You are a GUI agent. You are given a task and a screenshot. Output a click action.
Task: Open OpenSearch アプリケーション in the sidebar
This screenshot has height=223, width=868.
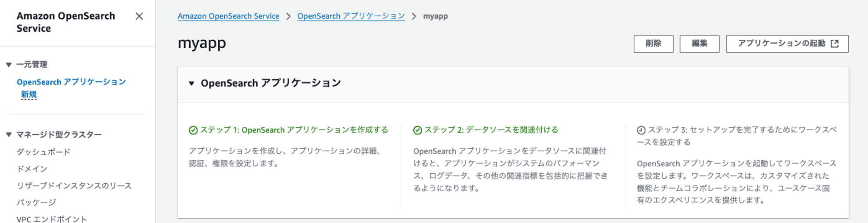coord(71,82)
